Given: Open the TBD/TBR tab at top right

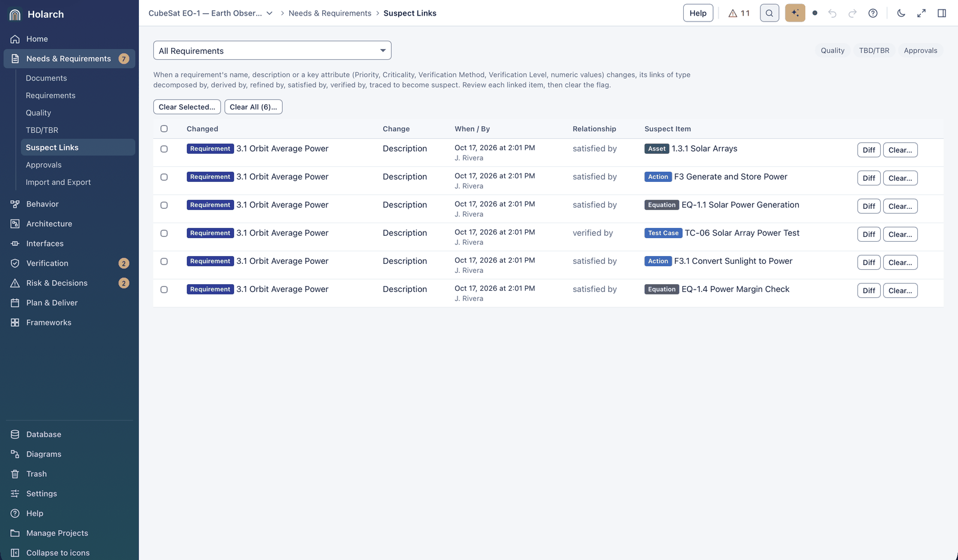Looking at the screenshot, I should point(874,50).
